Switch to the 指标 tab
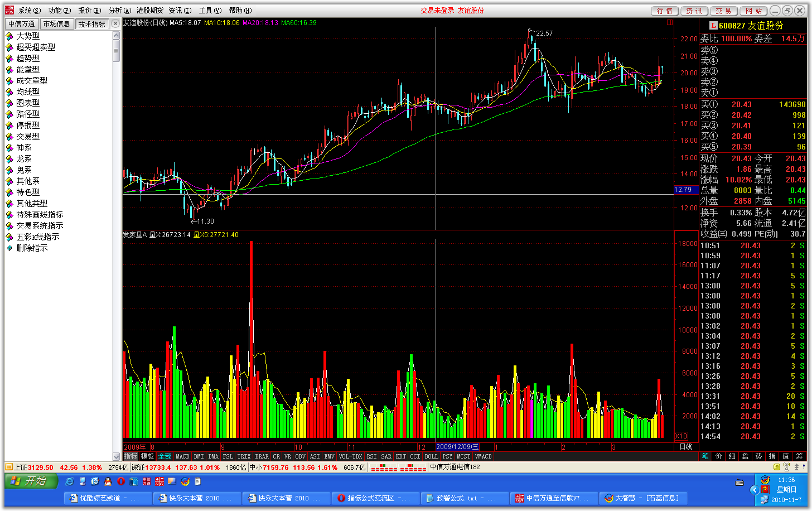This screenshot has height=511, width=812. [x=131, y=456]
